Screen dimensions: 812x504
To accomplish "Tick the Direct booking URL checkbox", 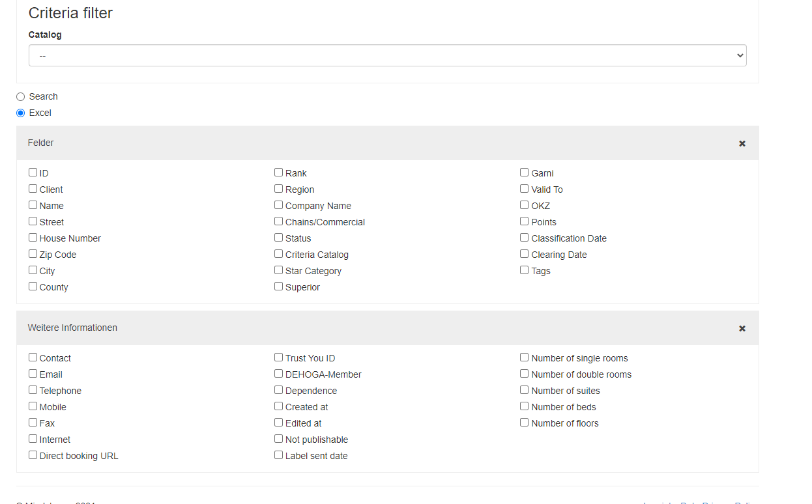I will (x=33, y=455).
